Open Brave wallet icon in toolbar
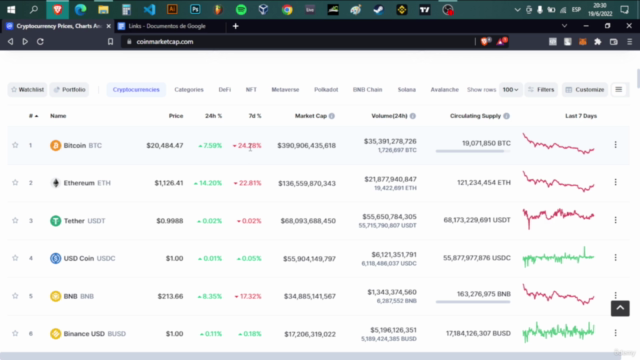640x360 pixels. click(613, 42)
